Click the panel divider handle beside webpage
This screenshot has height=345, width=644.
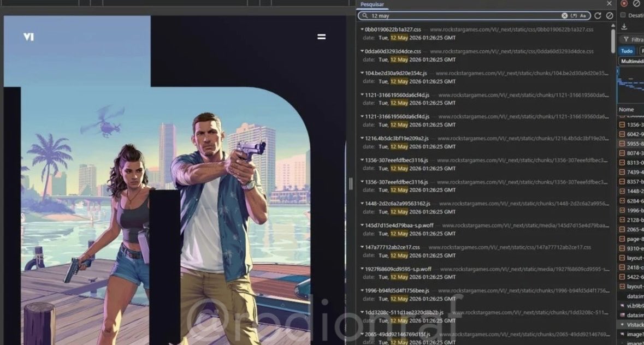tap(351, 184)
